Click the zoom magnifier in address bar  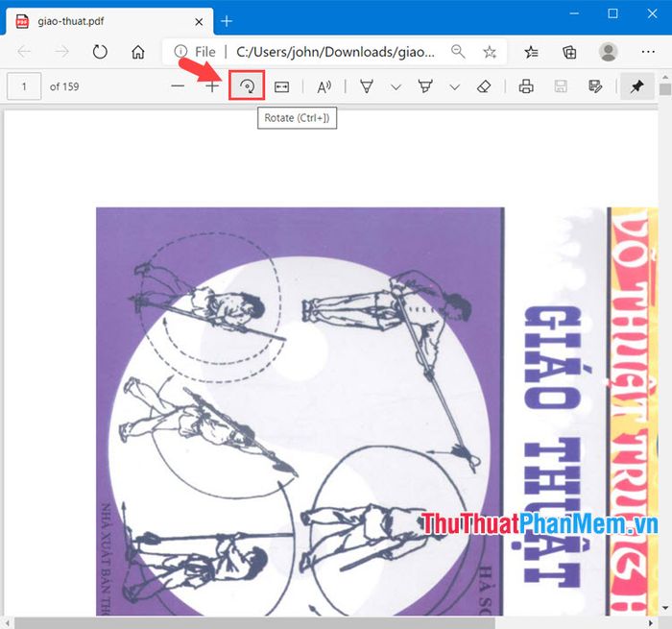click(x=458, y=52)
